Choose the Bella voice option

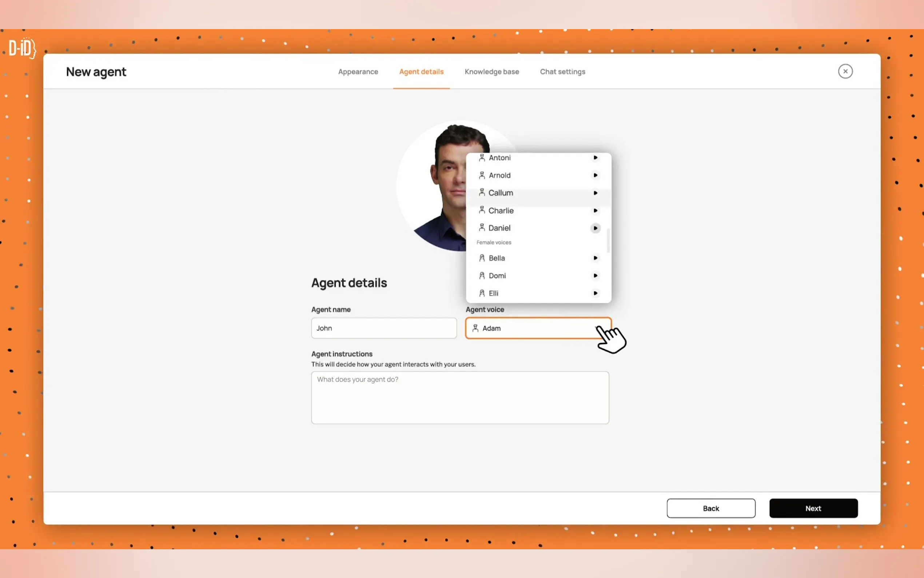click(497, 258)
